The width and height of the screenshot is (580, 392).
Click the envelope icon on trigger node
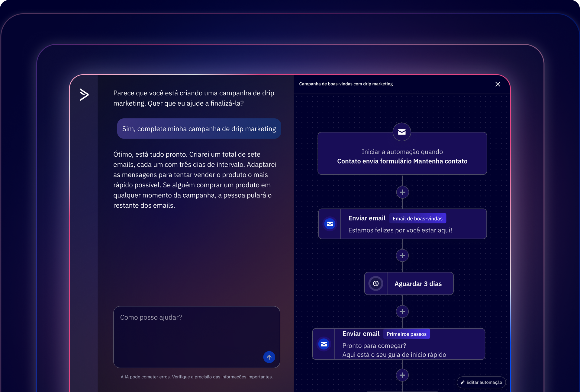click(401, 132)
